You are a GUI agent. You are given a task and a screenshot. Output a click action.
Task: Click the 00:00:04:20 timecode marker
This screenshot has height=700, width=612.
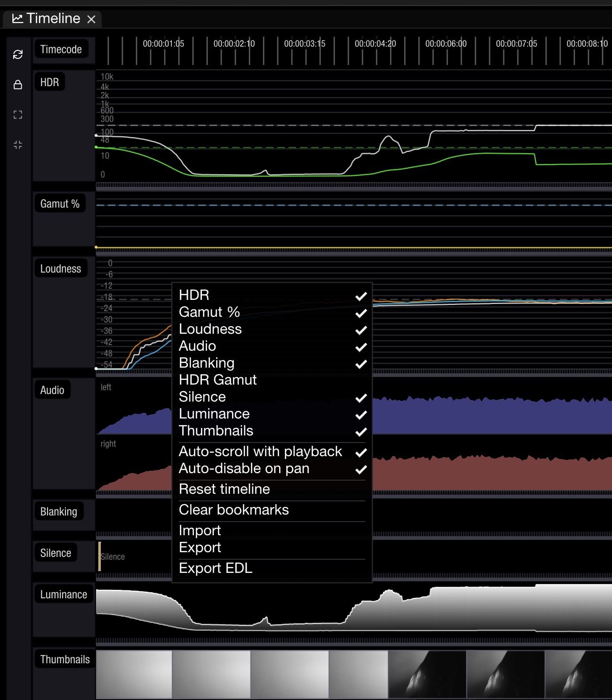point(375,44)
